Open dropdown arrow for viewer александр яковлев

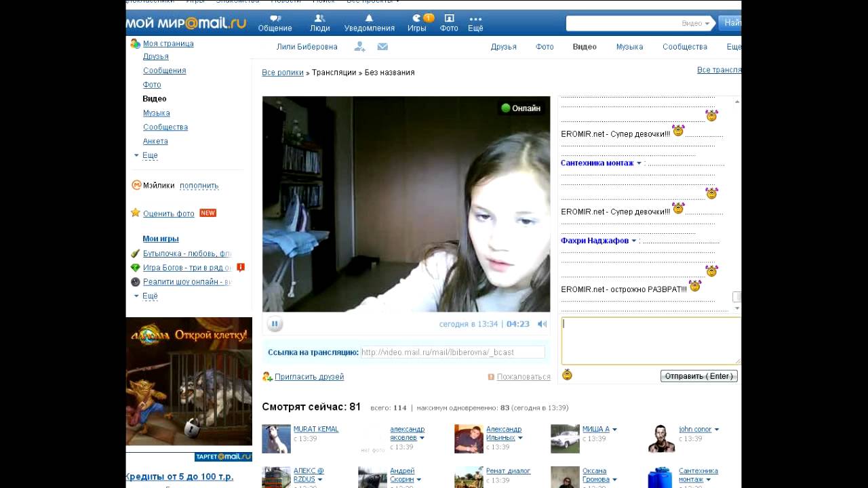pyautogui.click(x=421, y=438)
